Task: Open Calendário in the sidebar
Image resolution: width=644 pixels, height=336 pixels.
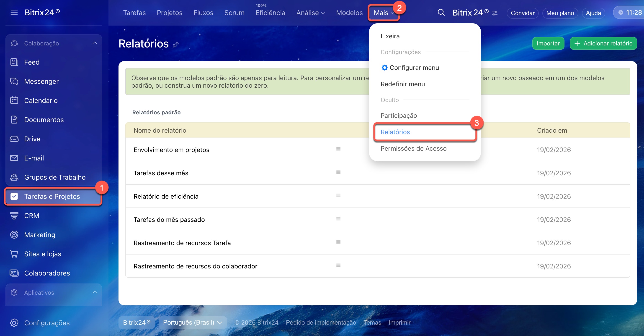Action: 41,100
